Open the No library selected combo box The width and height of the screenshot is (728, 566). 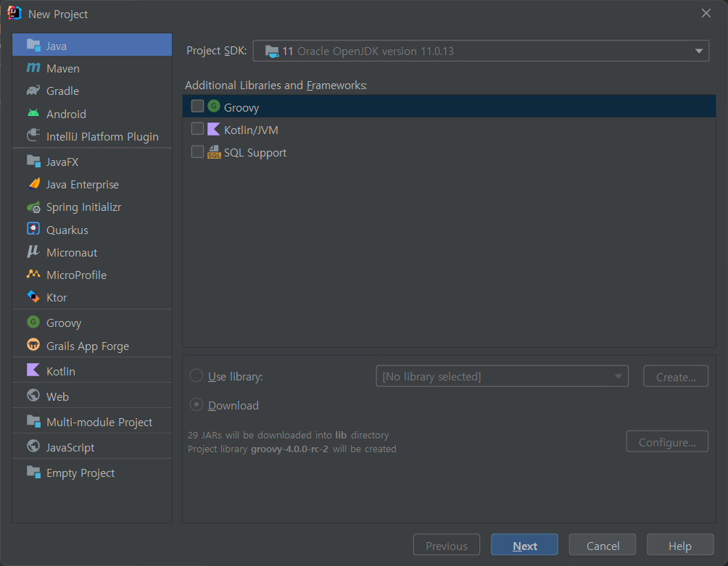[x=502, y=376]
